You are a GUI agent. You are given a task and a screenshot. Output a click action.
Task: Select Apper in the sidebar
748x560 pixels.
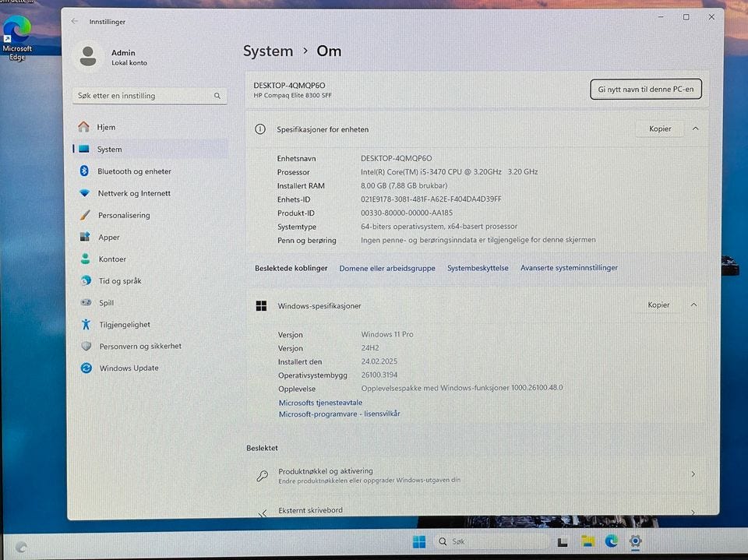pos(150,237)
